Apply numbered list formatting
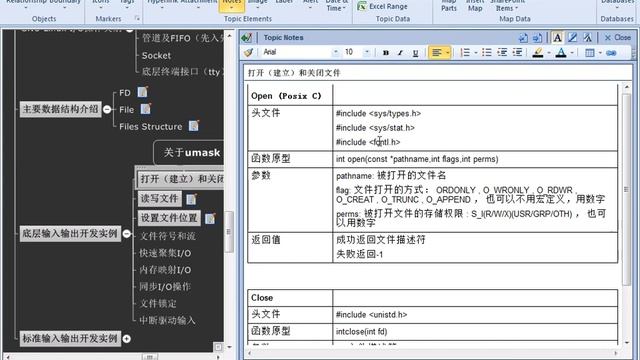 (x=465, y=52)
